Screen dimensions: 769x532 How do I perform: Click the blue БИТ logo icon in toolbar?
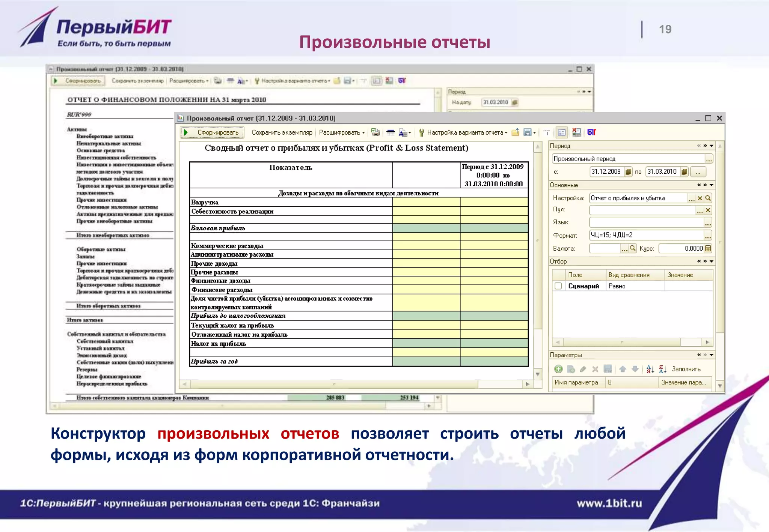click(592, 132)
